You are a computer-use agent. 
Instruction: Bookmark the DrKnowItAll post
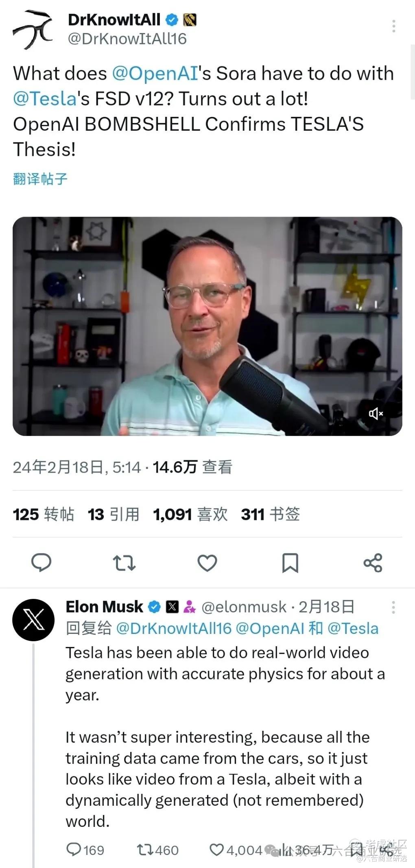(290, 563)
